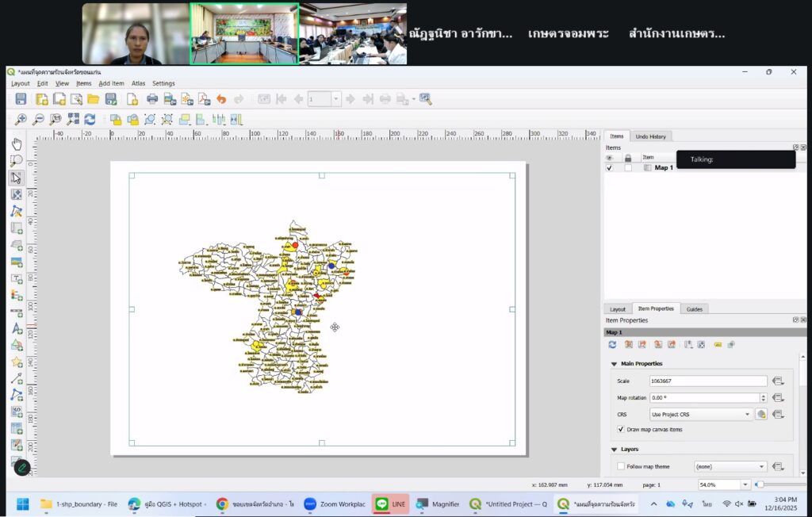This screenshot has height=517, width=812.
Task: Toggle lock checkbox for Map 1
Action: point(628,168)
